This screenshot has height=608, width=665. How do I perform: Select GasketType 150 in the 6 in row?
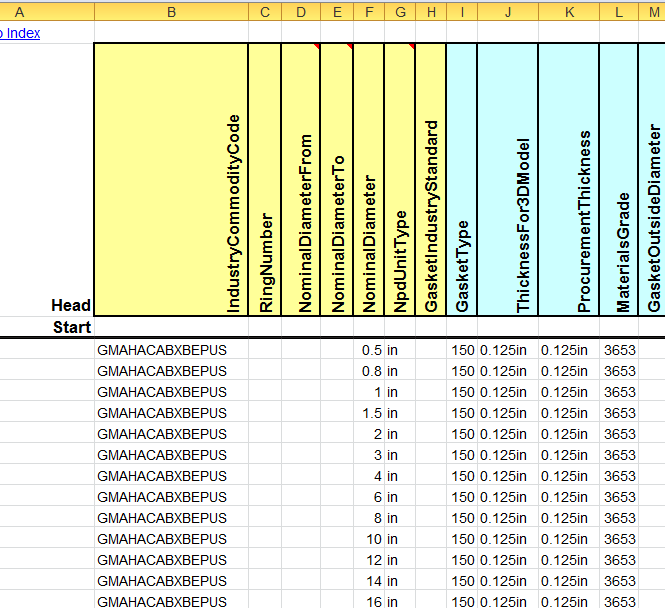pyautogui.click(x=462, y=497)
